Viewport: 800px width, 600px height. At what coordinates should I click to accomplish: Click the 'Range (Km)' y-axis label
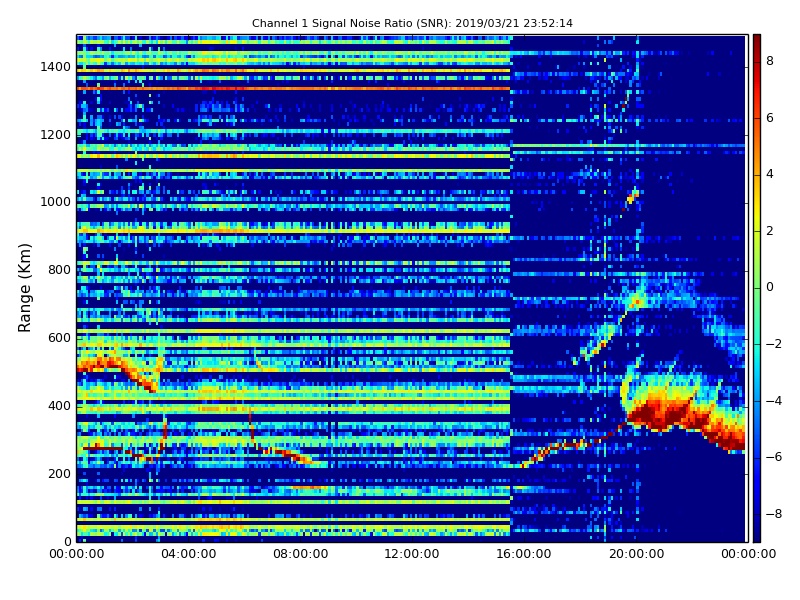pos(24,288)
